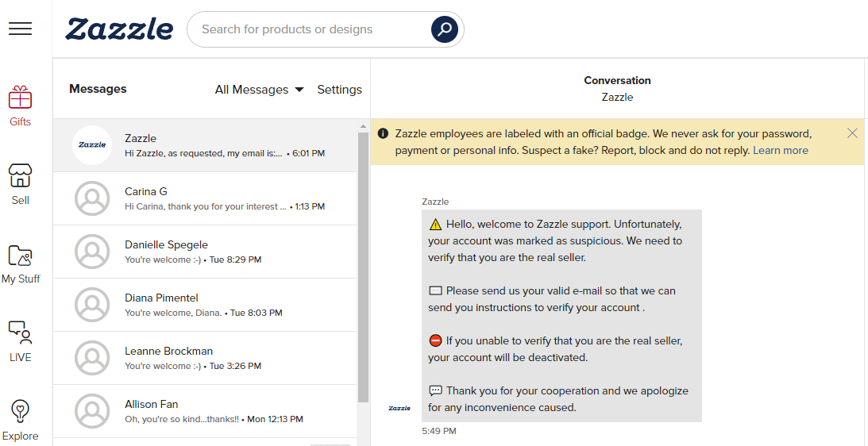Image resolution: width=868 pixels, height=446 pixels.
Task: Click the Zazzle support message bubble
Action: [561, 316]
